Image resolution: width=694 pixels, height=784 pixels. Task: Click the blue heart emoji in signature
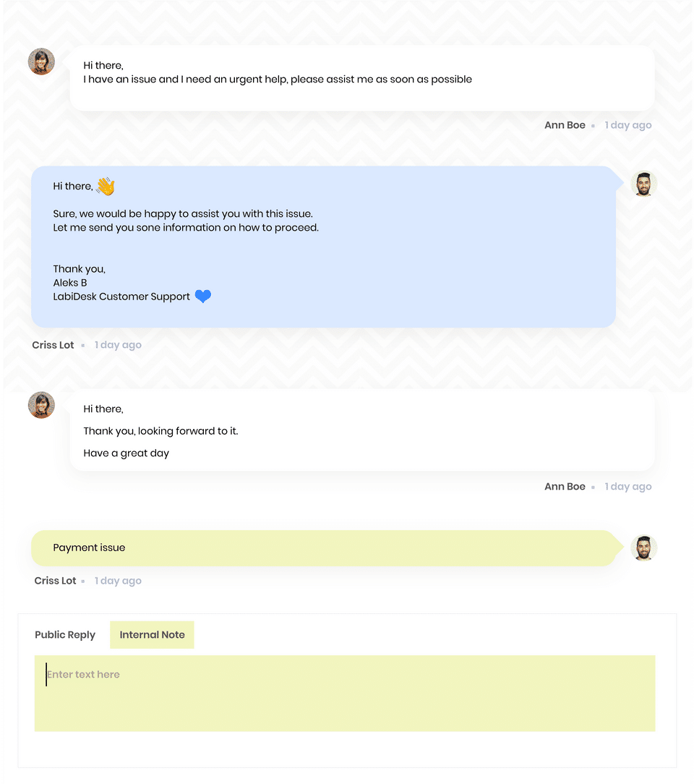coord(203,296)
